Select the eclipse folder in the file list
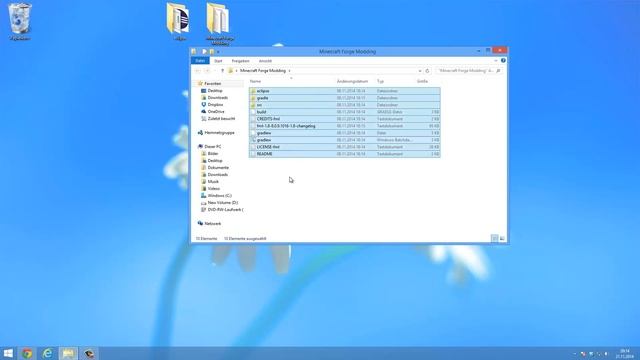640x360 pixels. pos(344,91)
